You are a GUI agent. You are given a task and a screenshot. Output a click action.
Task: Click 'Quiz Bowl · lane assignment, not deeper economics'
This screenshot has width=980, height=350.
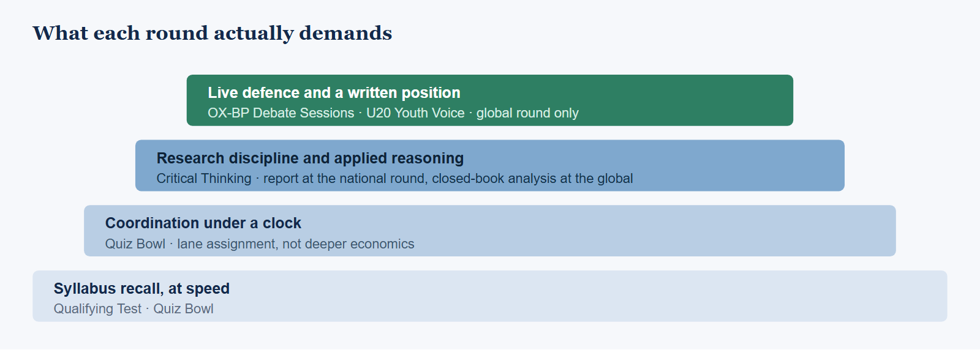260,244
